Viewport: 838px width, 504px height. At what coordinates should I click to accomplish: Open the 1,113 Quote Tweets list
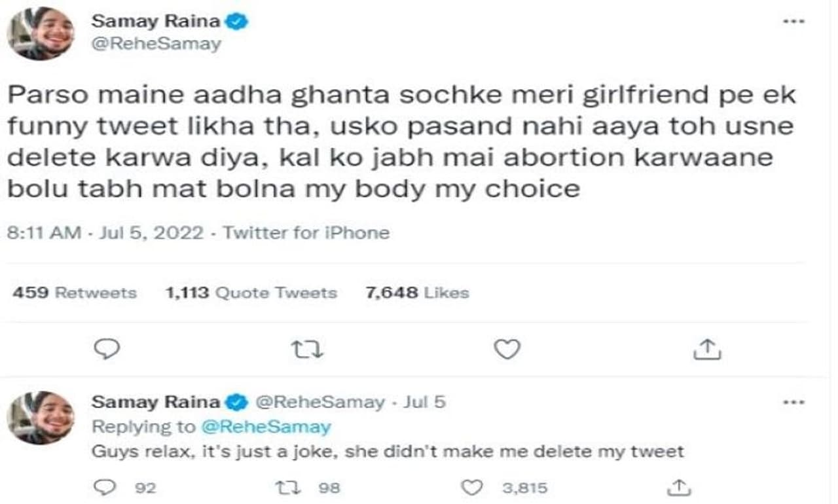coord(251,293)
